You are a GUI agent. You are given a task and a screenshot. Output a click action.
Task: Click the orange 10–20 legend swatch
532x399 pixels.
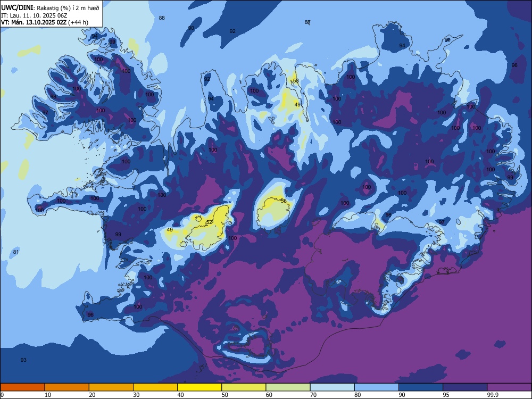67,387
